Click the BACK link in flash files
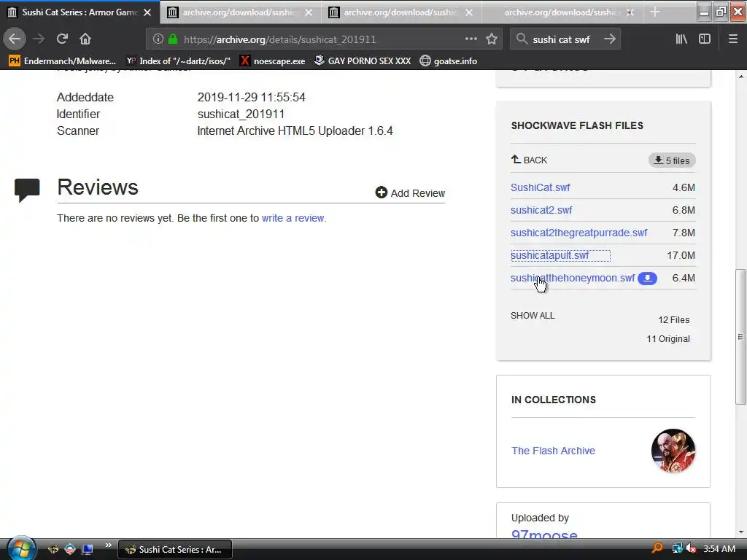This screenshot has height=560, width=747. click(x=530, y=160)
